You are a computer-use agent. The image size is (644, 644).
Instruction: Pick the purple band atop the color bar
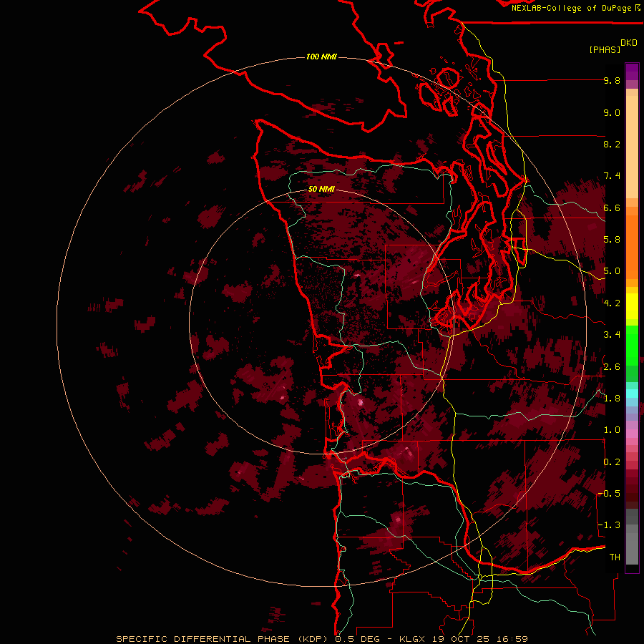tap(632, 72)
